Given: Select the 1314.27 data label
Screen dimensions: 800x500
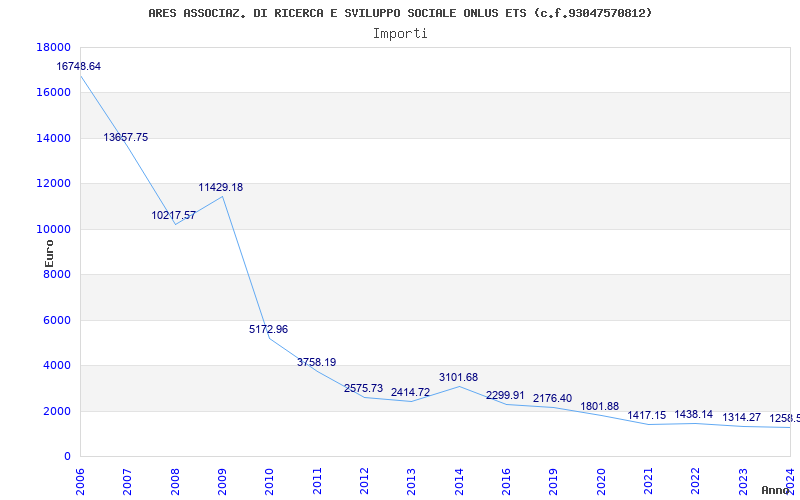Looking at the screenshot, I should (x=741, y=417).
